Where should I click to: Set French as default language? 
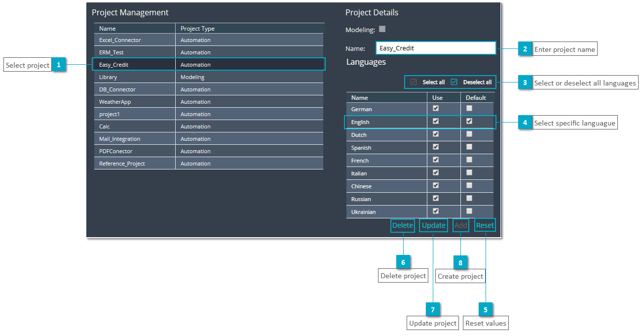[x=469, y=160]
